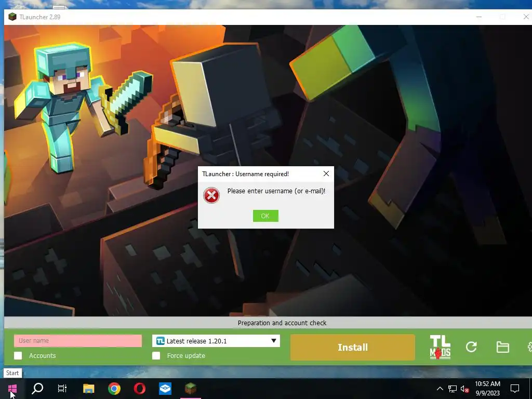Open the TL Mods icon
Image resolution: width=532 pixels, height=399 pixels.
point(440,347)
